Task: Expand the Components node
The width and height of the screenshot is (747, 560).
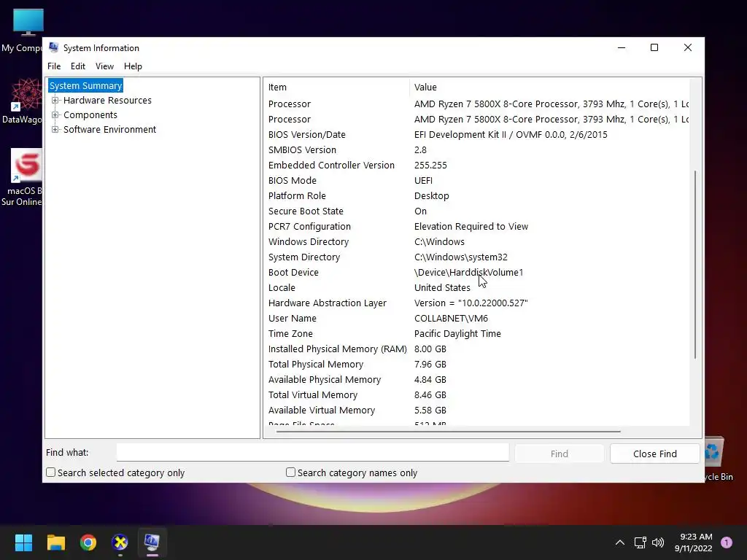Action: click(x=55, y=114)
